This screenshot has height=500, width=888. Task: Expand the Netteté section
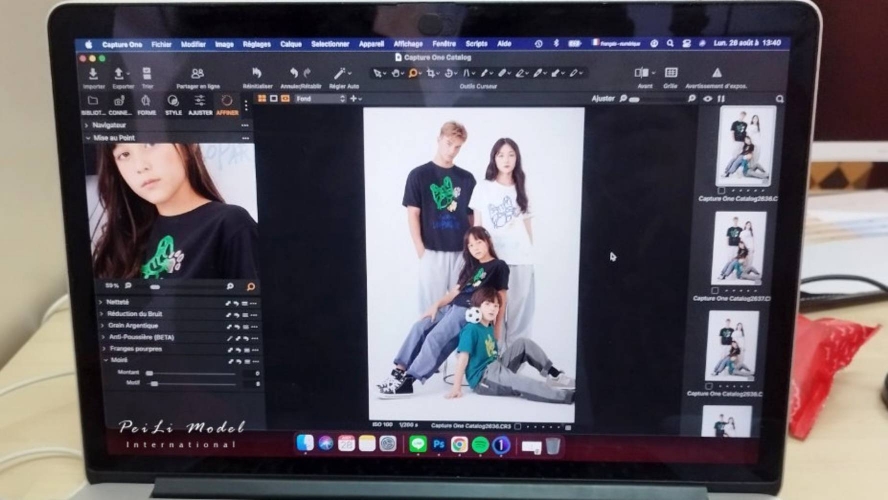pos(101,302)
